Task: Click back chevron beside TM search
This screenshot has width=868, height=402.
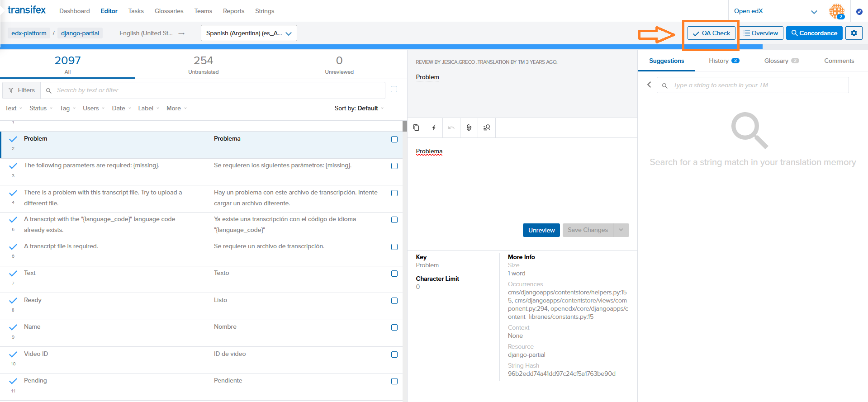Action: 649,85
